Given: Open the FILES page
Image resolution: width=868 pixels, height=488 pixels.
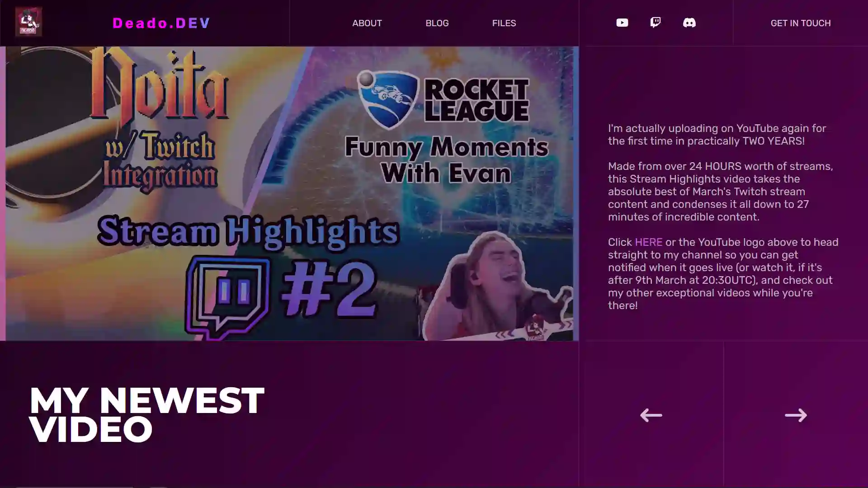Looking at the screenshot, I should pyautogui.click(x=504, y=23).
